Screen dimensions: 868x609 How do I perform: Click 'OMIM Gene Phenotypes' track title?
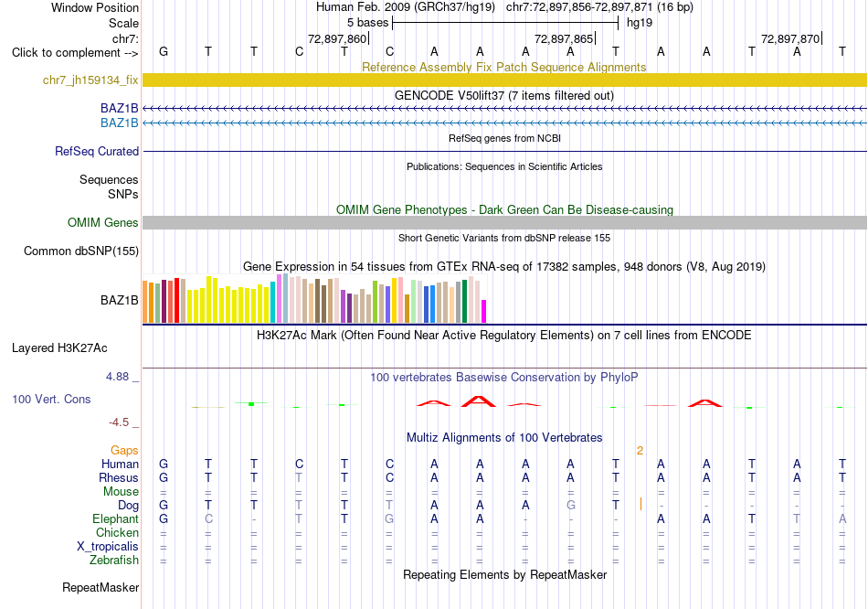[504, 210]
